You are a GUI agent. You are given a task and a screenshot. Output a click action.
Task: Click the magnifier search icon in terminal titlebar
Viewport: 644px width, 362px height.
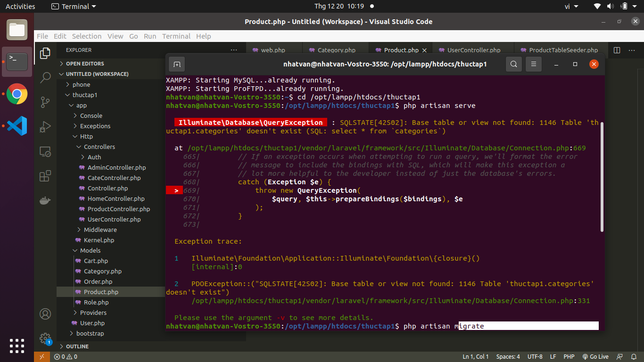pos(513,64)
